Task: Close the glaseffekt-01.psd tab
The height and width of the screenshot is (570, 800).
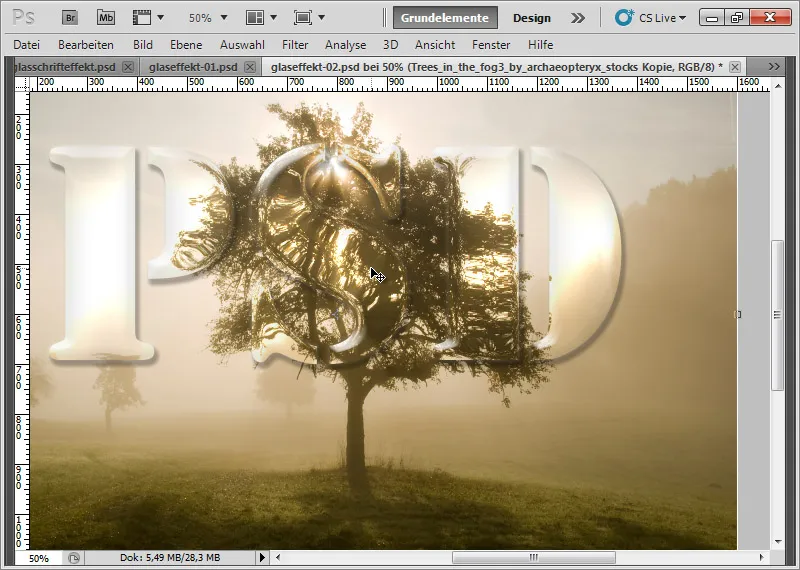Action: coord(249,67)
